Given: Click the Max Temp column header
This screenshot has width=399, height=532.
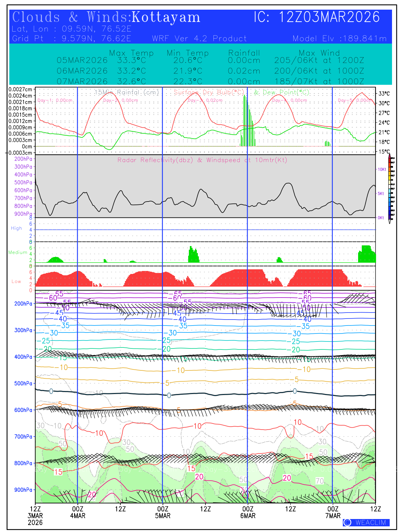Looking at the screenshot, I should (131, 53).
